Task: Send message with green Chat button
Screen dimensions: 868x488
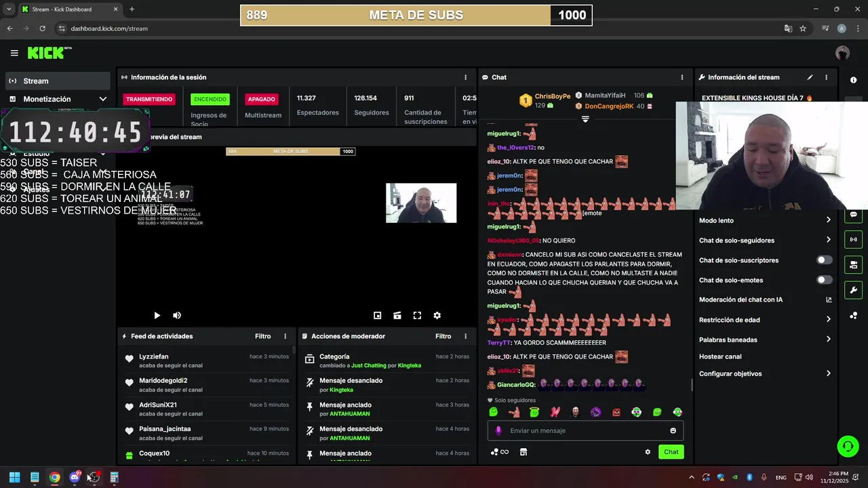Action: pos(671,452)
